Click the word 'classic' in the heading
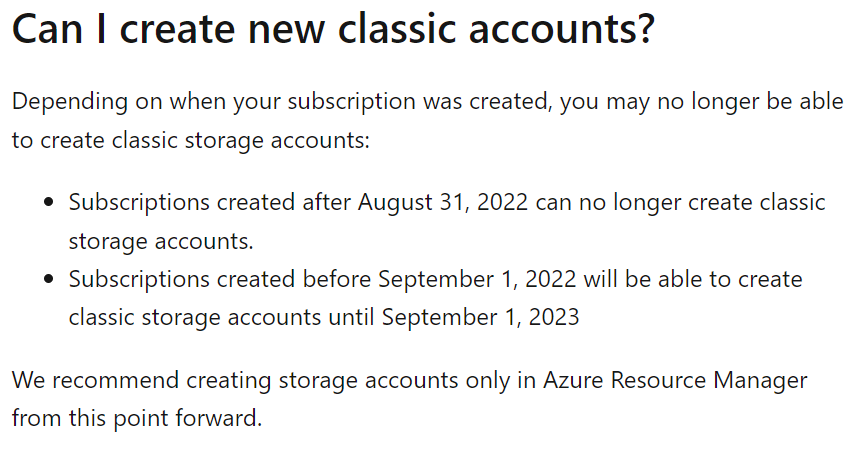The width and height of the screenshot is (868, 461). click(397, 29)
